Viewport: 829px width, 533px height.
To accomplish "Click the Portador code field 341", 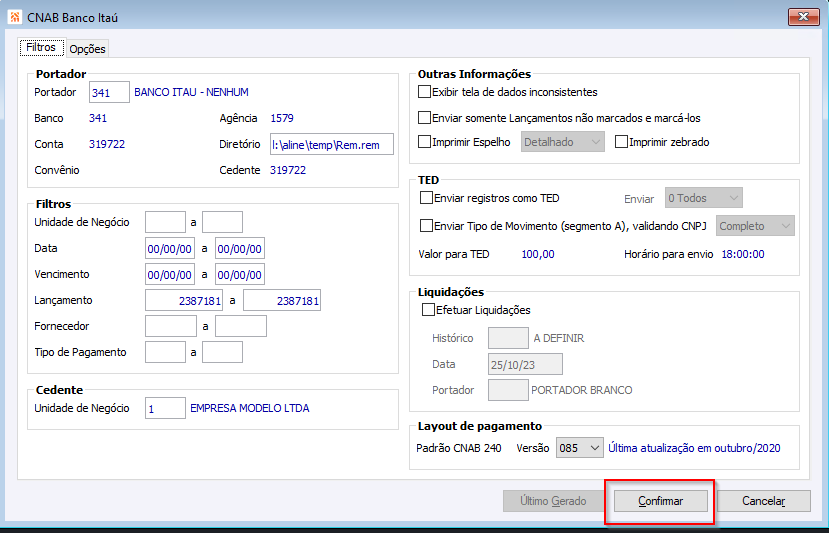I will pos(109,92).
